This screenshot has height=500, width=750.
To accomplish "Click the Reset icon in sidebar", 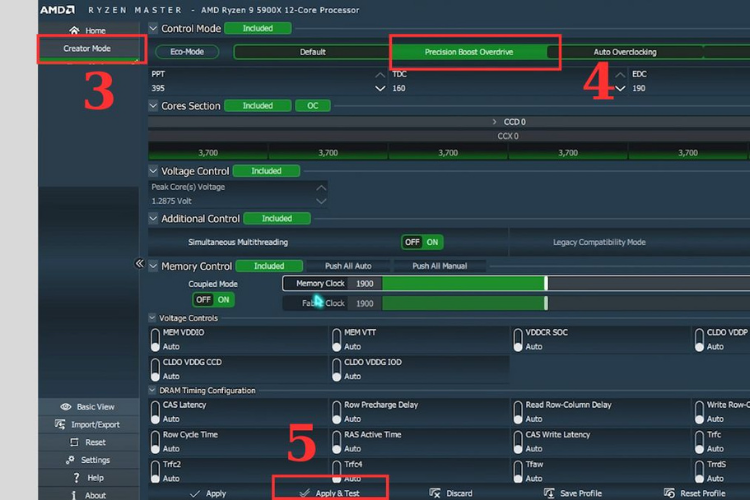I will point(74,442).
